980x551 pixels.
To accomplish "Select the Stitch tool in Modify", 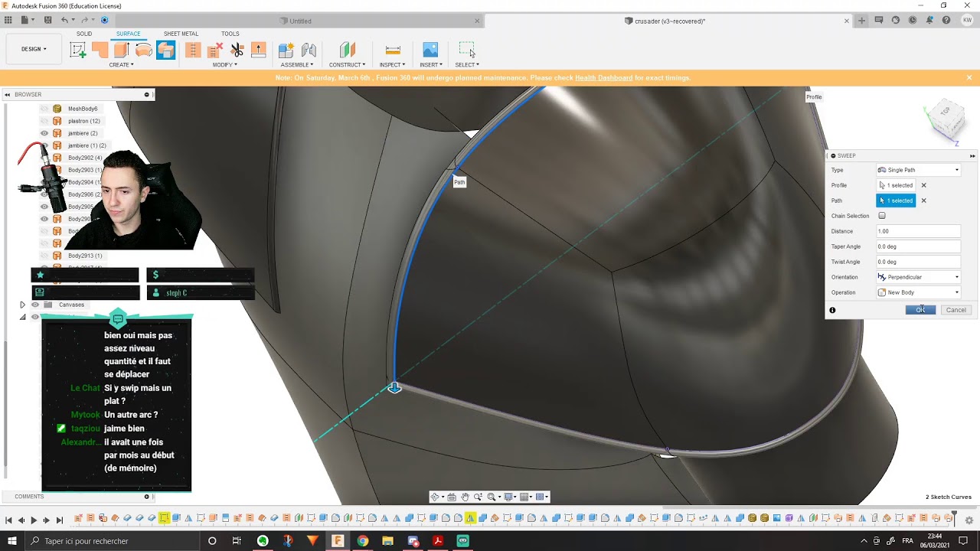I will pos(193,50).
